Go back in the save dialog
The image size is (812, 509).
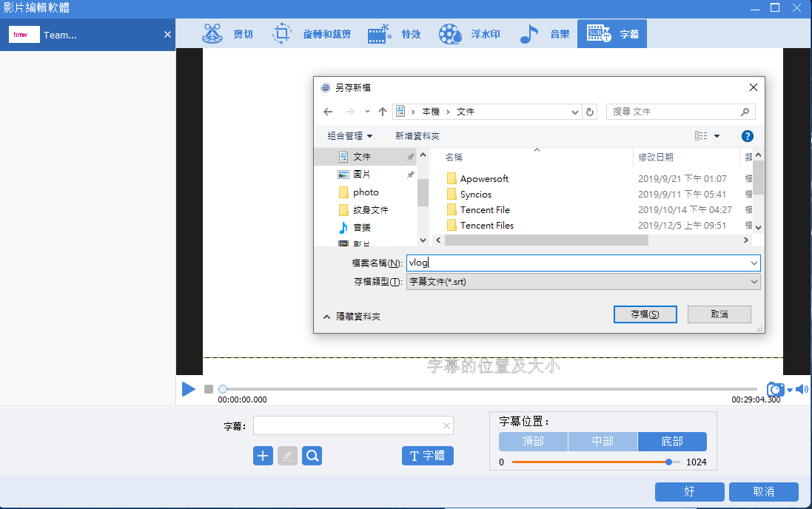point(328,112)
